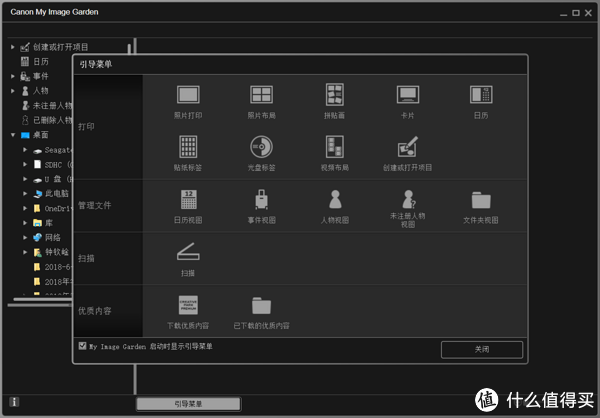Maximize the My Image Garden window

[576, 13]
